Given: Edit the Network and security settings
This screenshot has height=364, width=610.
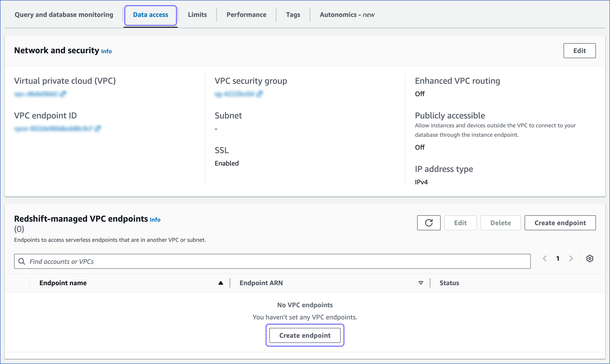Looking at the screenshot, I should [579, 50].
